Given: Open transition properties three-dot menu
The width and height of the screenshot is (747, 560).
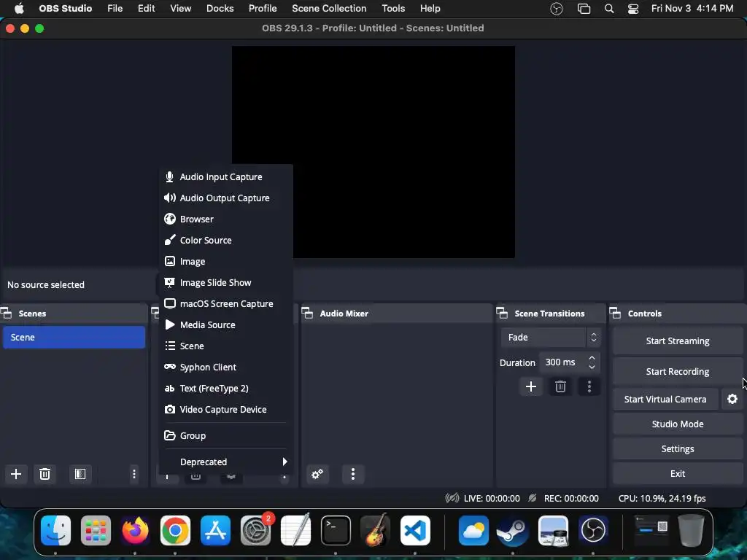Looking at the screenshot, I should pyautogui.click(x=589, y=386).
